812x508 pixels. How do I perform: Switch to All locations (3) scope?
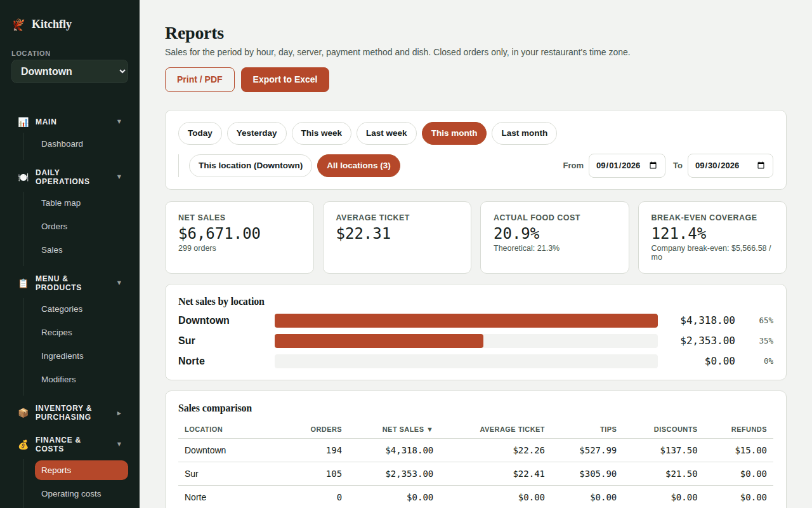pyautogui.click(x=358, y=166)
